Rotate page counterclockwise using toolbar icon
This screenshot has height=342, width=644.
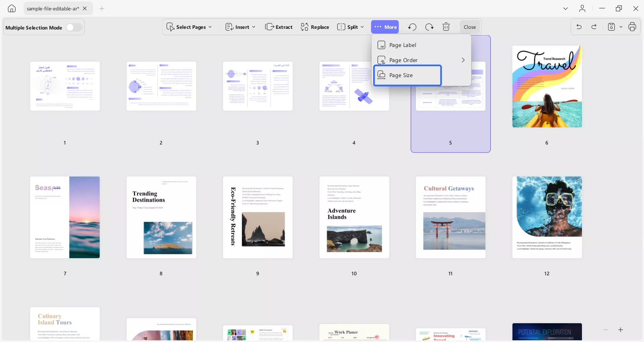pos(412,27)
